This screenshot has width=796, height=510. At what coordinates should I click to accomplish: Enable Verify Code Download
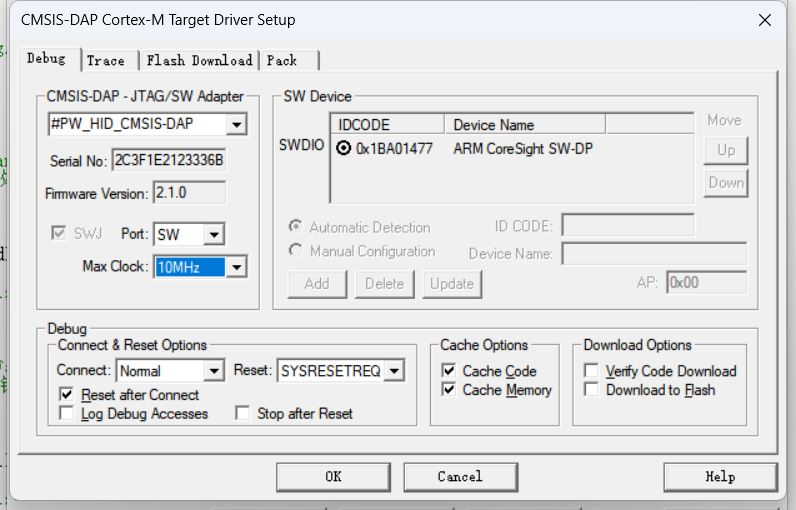591,370
